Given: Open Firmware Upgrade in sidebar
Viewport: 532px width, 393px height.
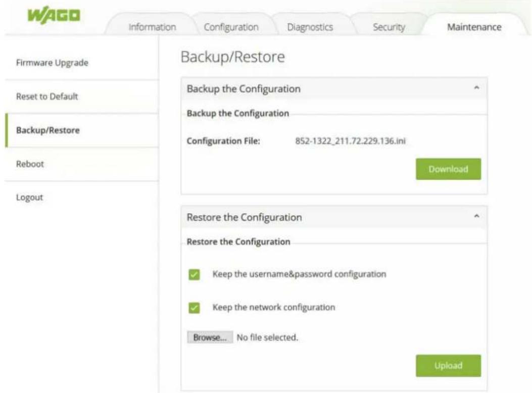Looking at the screenshot, I should pyautogui.click(x=81, y=63).
